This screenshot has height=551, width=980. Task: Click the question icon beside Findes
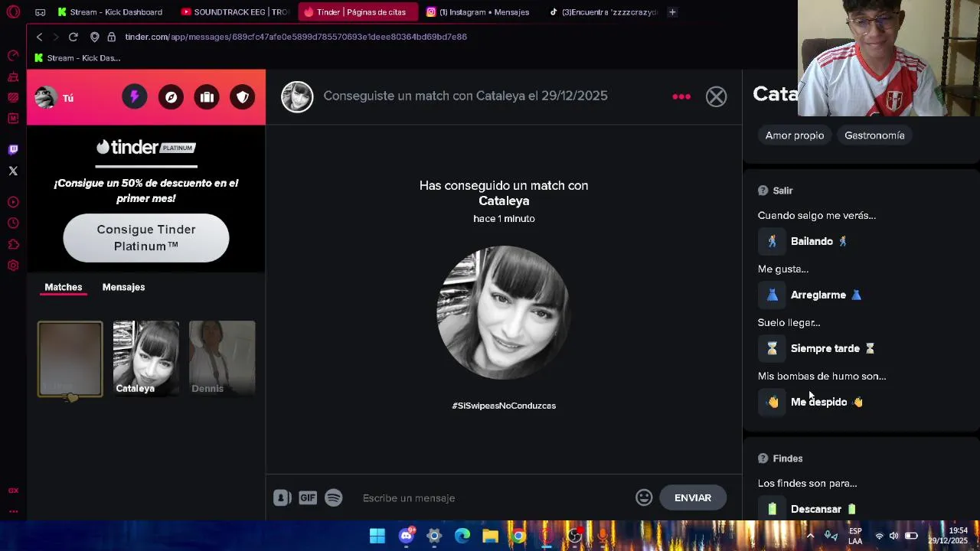763,458
